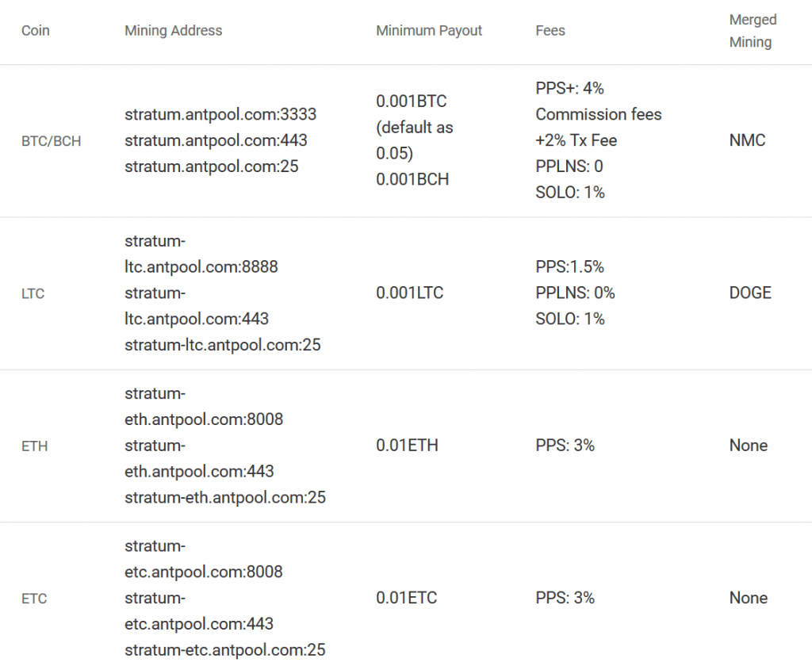Click the 0.001LTC minimum payout value
This screenshot has height=670, width=812.
[410, 293]
